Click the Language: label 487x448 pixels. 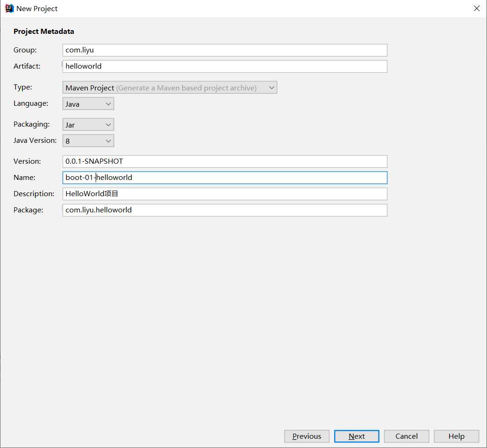click(x=31, y=103)
